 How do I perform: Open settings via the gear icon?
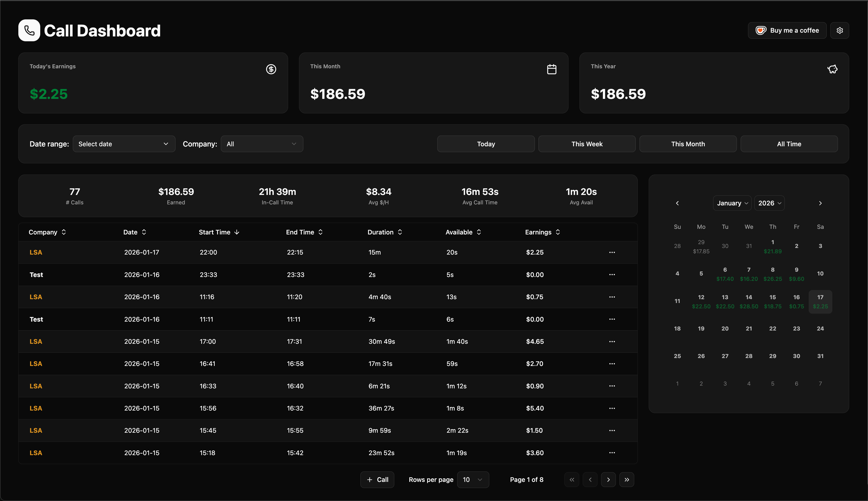[839, 31]
